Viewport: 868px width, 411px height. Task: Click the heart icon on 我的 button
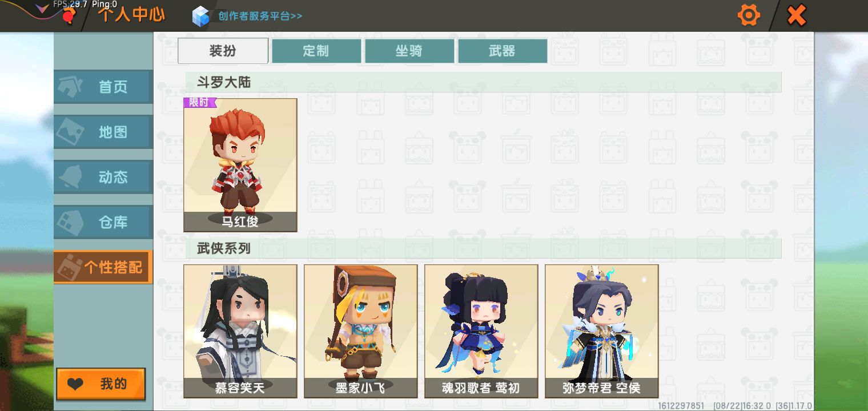[75, 384]
